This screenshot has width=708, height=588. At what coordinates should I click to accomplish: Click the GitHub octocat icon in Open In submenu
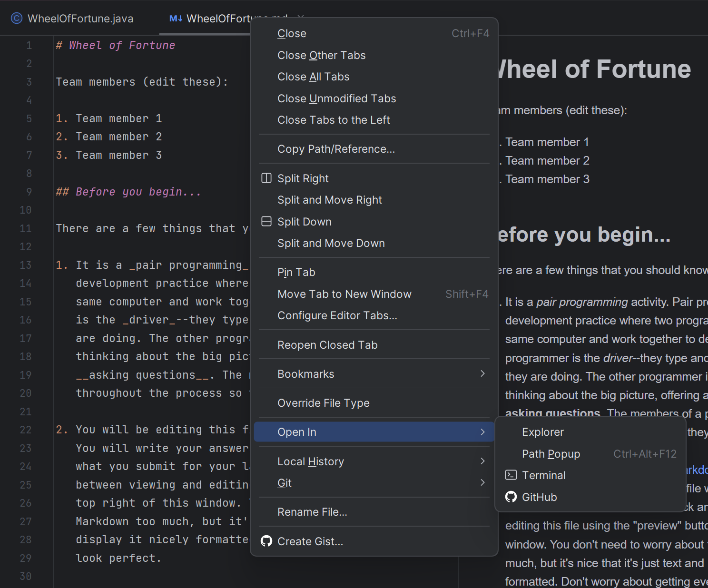pyautogui.click(x=511, y=497)
